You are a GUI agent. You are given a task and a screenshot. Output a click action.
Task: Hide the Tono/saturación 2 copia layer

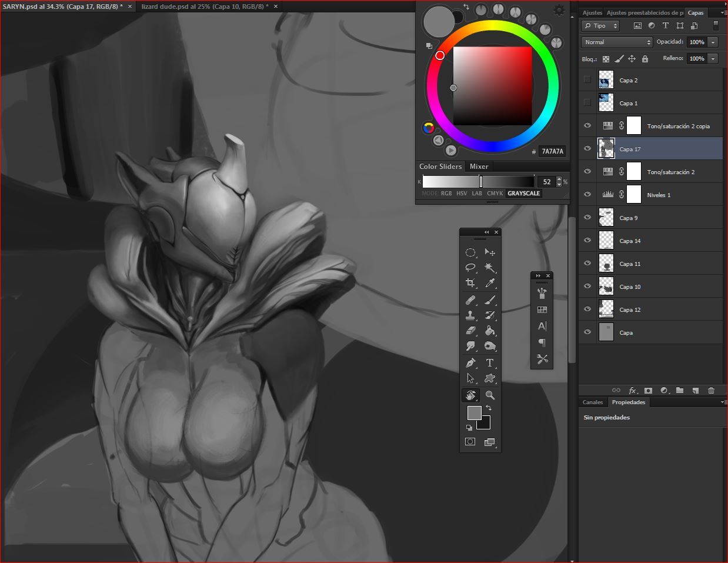(x=587, y=125)
